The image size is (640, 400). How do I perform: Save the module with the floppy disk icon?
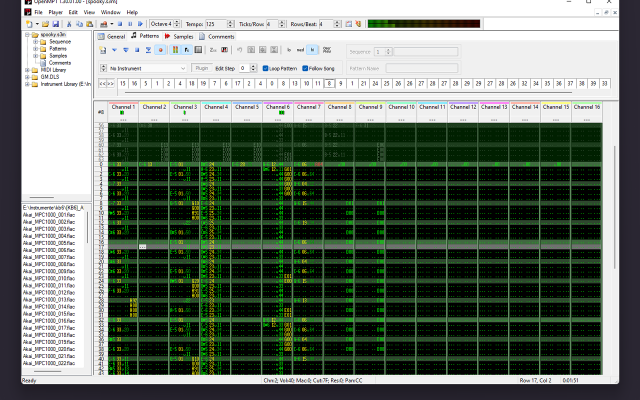[x=56, y=24]
